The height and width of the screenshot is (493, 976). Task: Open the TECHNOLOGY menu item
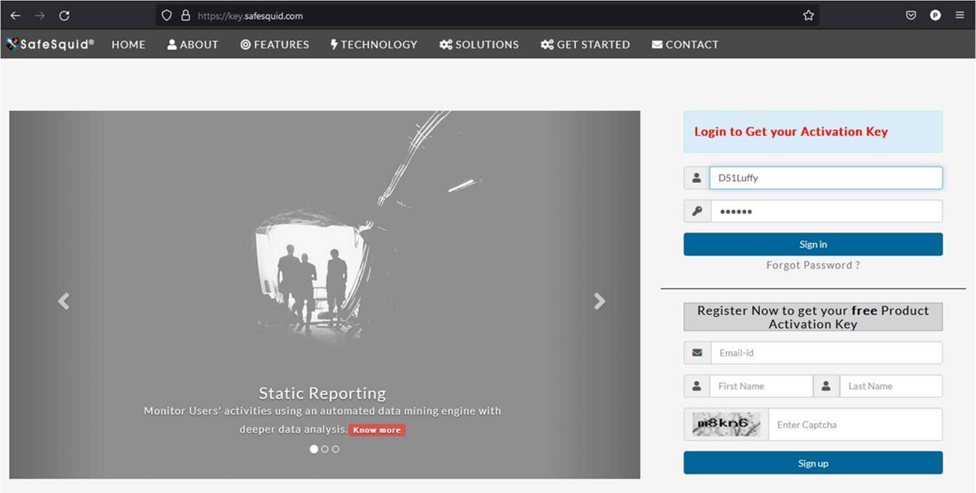click(374, 45)
